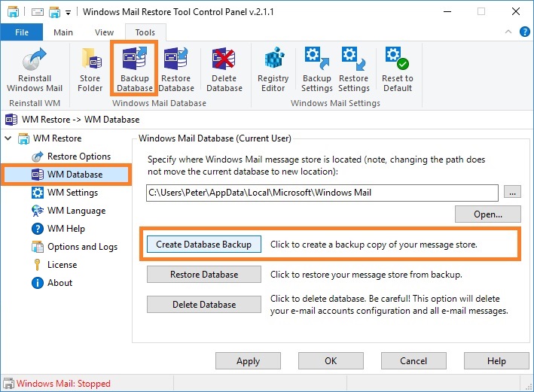Click the License key icon
The image size is (534, 392).
pos(38,265)
